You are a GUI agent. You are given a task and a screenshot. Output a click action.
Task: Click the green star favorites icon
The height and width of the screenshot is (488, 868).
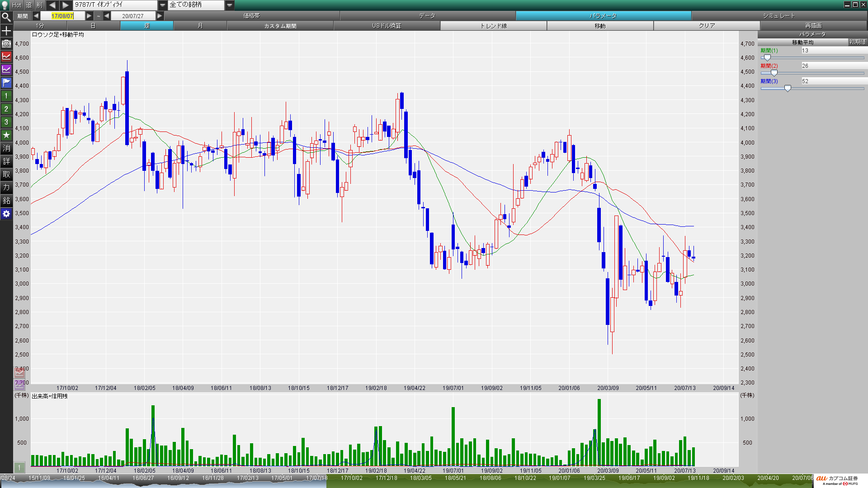click(6, 135)
